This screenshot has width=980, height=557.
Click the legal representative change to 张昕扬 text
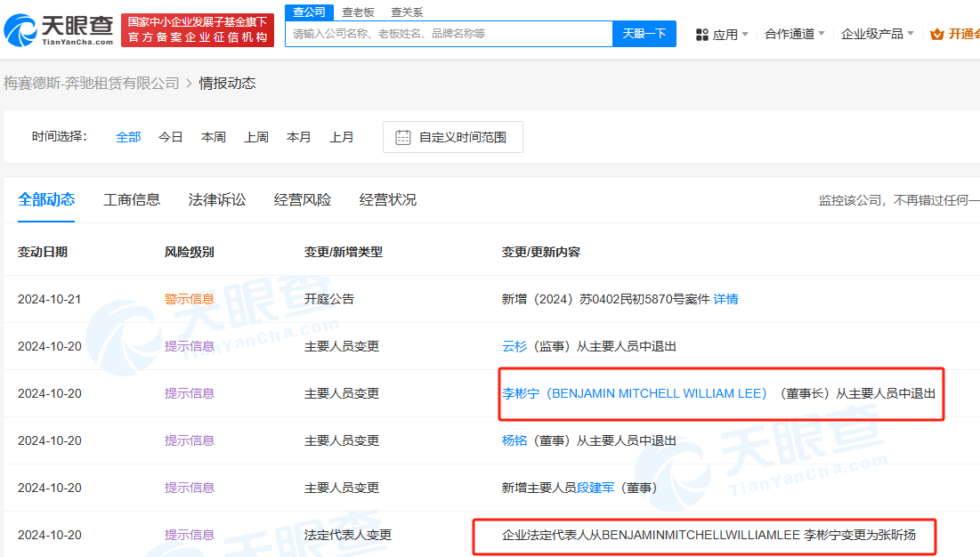pyautogui.click(x=709, y=535)
